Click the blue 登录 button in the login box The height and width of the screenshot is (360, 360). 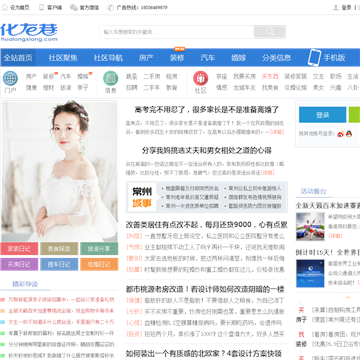pyautogui.click(x=322, y=115)
